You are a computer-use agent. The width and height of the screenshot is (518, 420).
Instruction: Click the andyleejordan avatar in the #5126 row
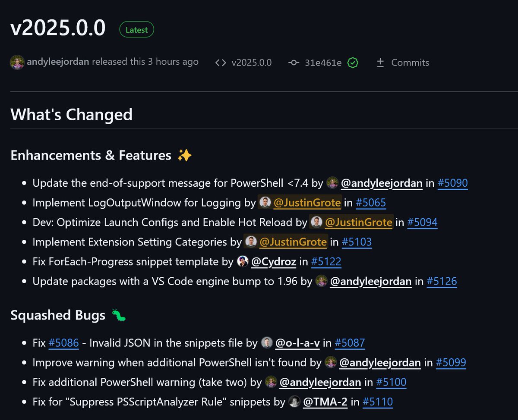[321, 282]
